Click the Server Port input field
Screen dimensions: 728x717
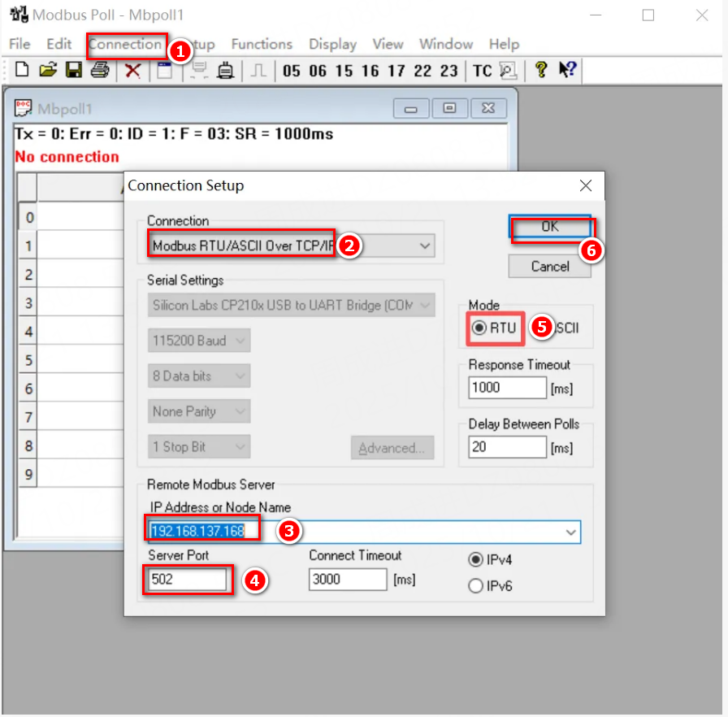click(188, 580)
